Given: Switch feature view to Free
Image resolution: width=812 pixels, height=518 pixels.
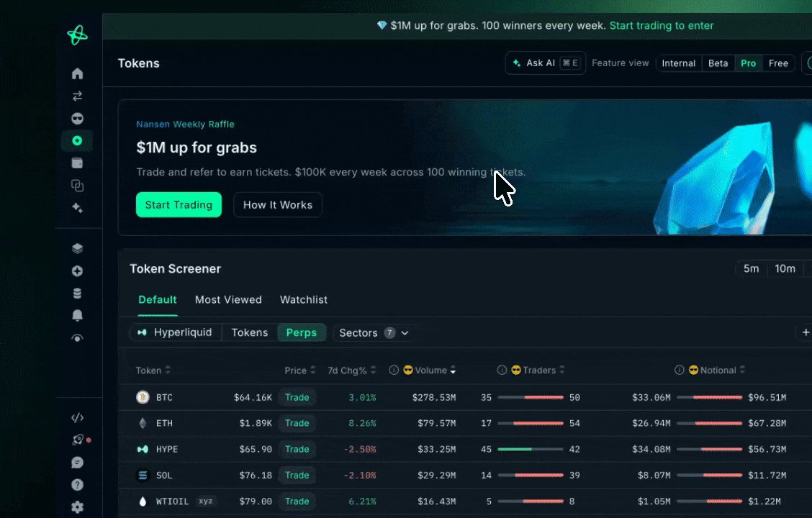Looking at the screenshot, I should [778, 63].
